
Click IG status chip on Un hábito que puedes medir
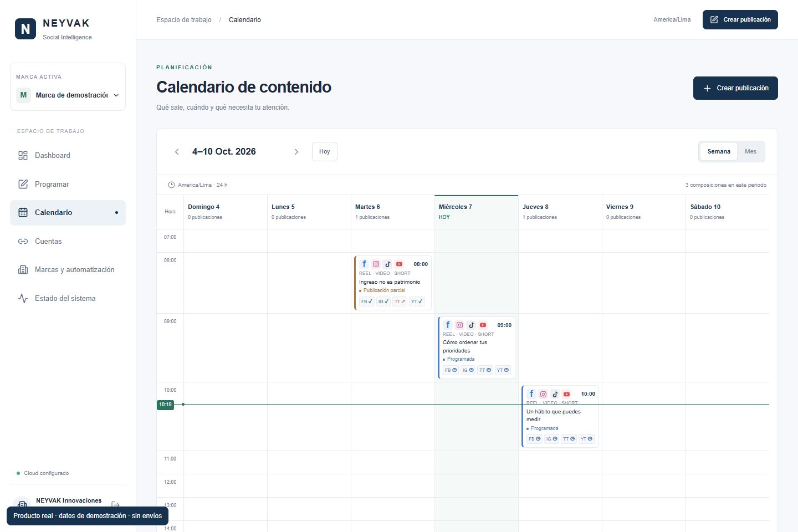coord(551,439)
